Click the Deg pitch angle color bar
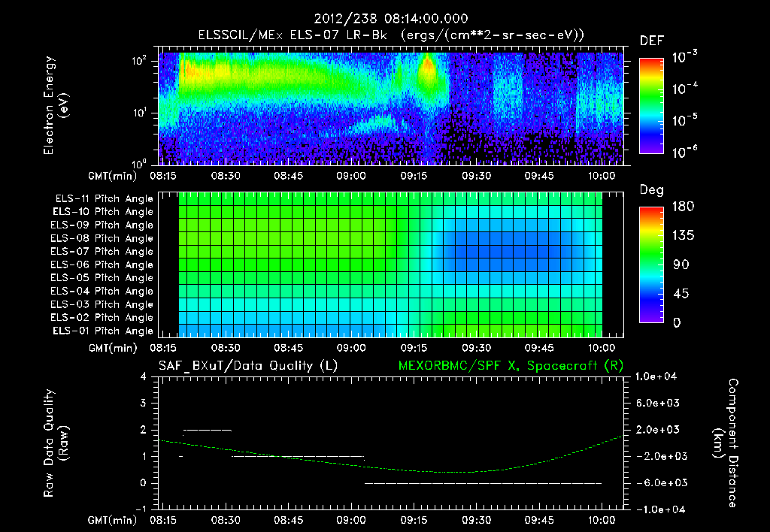The height and width of the screenshot is (532, 770). click(651, 265)
